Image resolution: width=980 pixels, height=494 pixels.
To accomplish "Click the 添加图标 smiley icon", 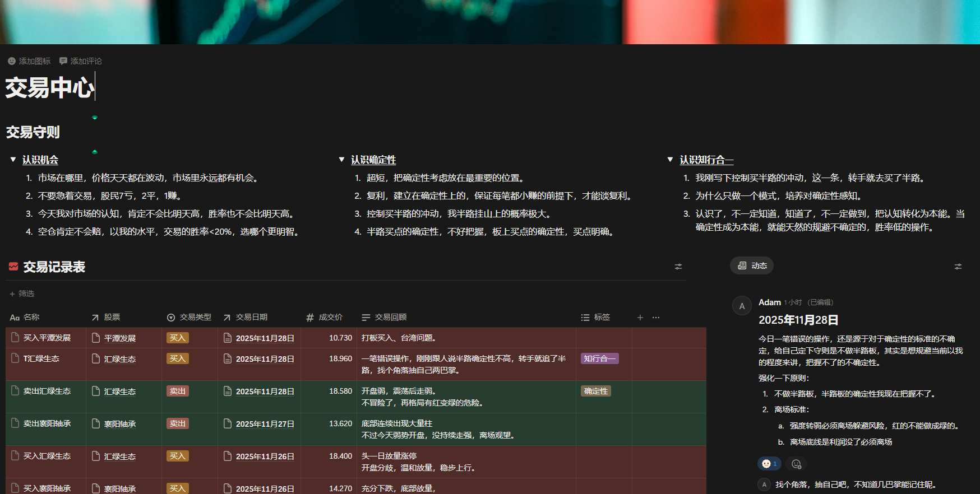I will [x=12, y=61].
